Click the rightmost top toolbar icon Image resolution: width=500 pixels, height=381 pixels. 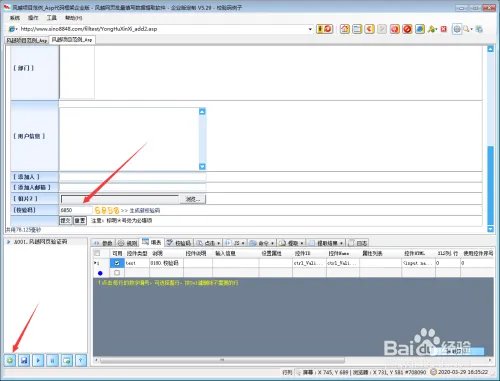pyautogui.click(x=479, y=29)
